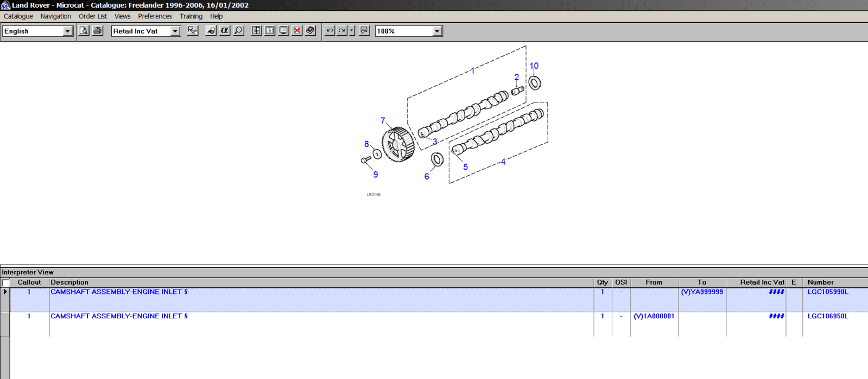Screen dimensions: 868x379
Task: Click the magnifying glass search icon
Action: (238, 31)
